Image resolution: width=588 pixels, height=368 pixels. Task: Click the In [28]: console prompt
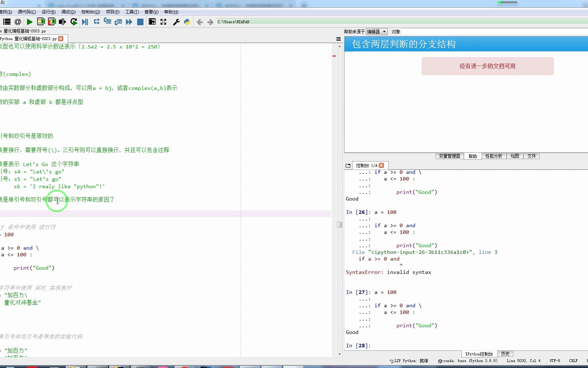[358, 346]
